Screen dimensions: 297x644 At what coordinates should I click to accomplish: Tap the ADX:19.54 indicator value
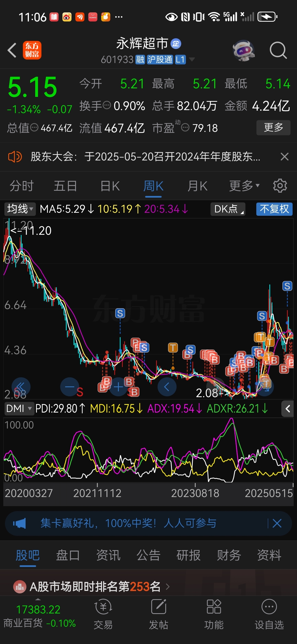pyautogui.click(x=175, y=409)
